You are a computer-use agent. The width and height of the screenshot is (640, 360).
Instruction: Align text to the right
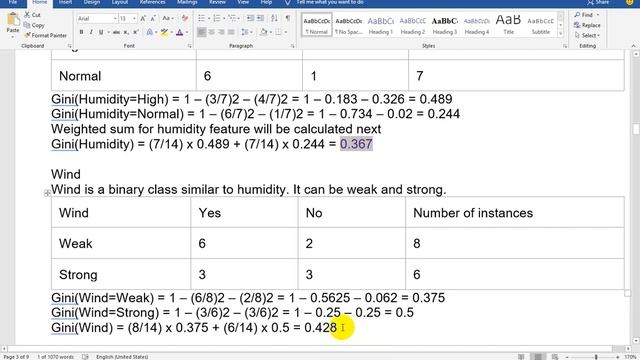coord(221,32)
